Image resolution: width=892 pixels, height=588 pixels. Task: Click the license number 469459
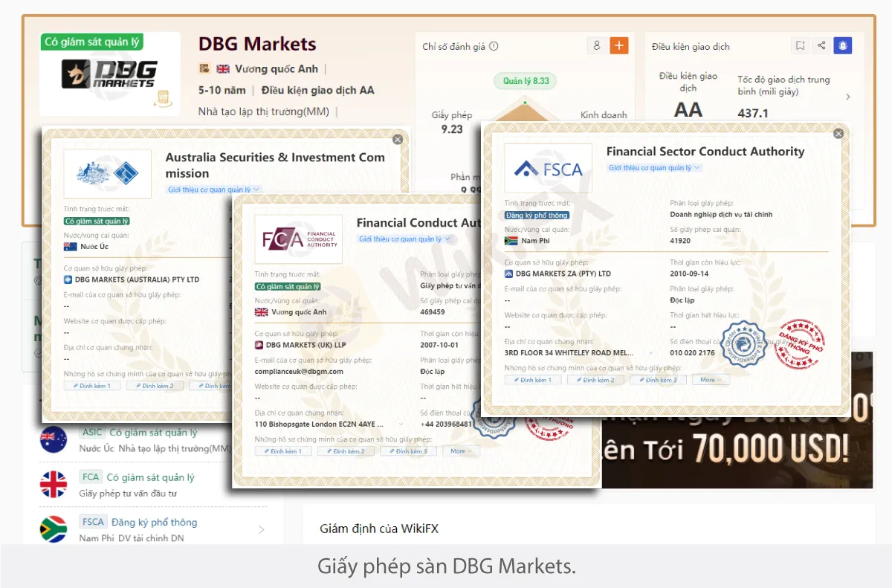pos(433,312)
